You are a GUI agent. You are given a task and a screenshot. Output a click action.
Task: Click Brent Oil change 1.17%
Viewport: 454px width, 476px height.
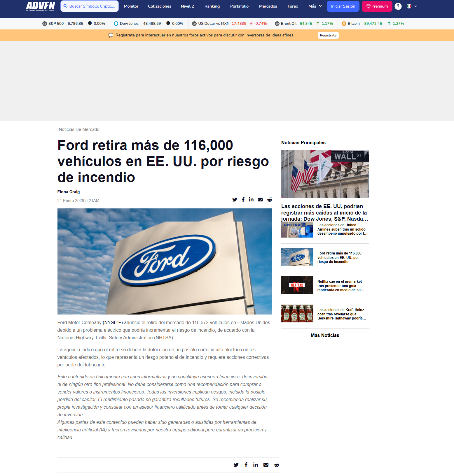tap(327, 24)
